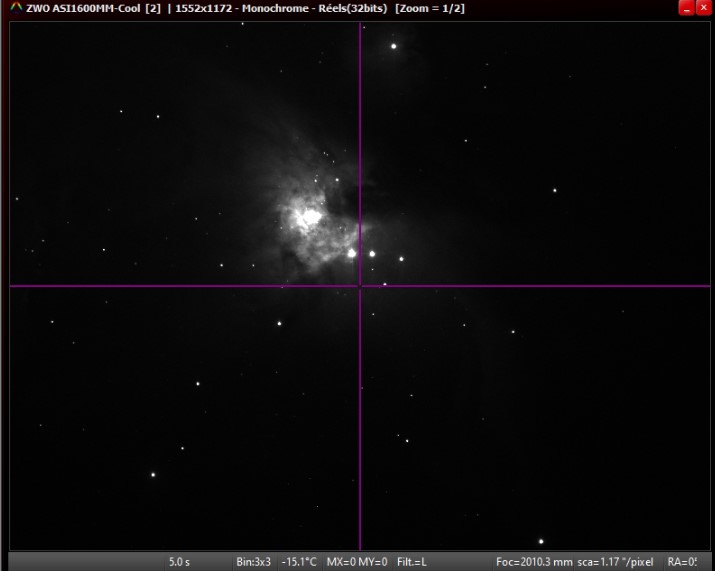Screen dimensions: 715x571
Task: Click the Filt.=L filter indicator
Action: (412, 562)
